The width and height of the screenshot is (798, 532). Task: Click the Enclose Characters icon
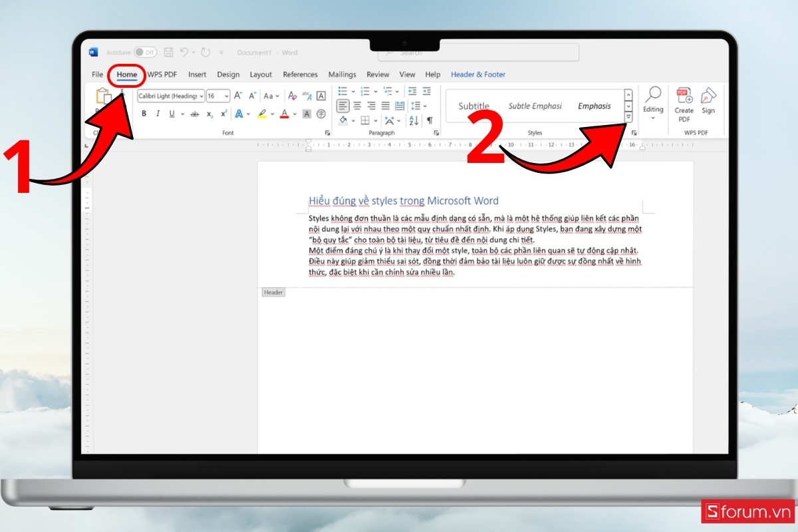coord(321,114)
